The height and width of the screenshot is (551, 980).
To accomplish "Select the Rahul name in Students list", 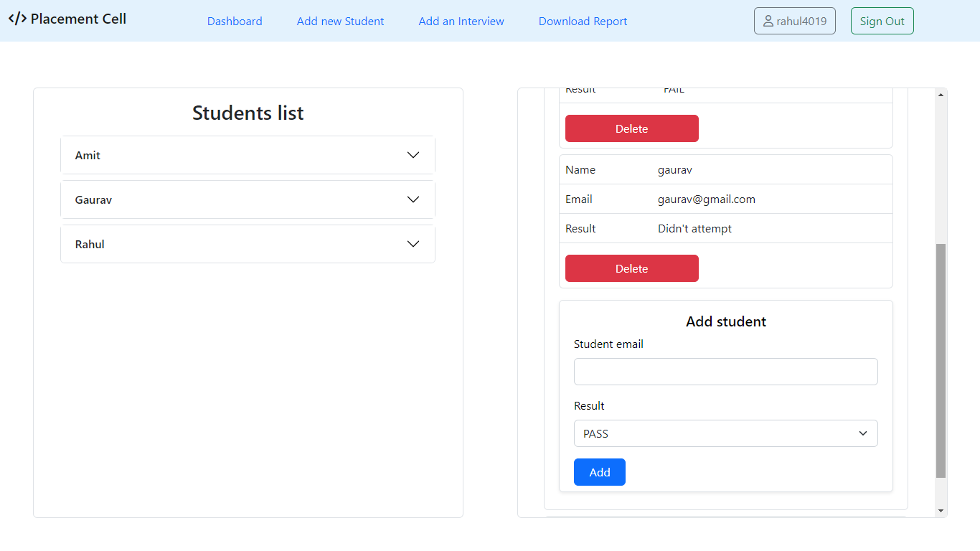I will pos(90,244).
